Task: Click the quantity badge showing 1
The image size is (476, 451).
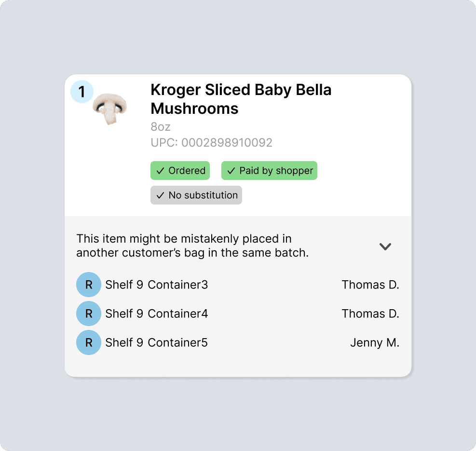Action: pos(82,92)
